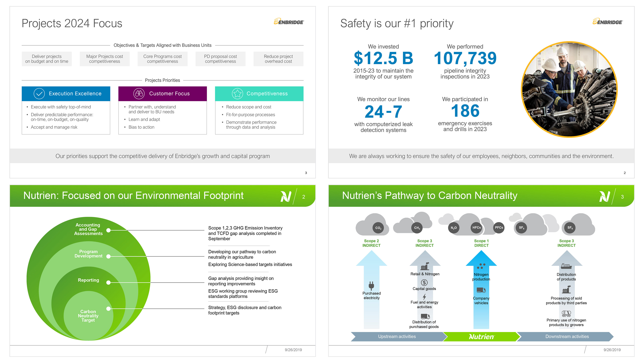
Task: Select the Competitiveness header
Action: coord(259,94)
